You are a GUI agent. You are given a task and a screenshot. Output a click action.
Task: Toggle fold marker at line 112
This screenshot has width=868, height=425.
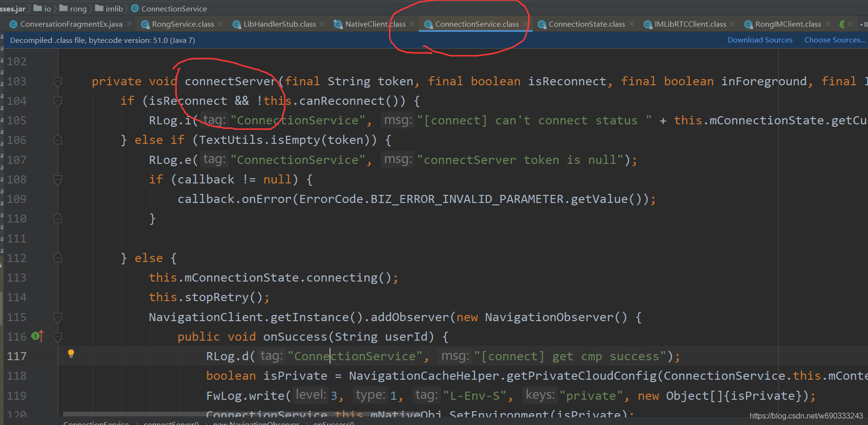click(58, 258)
